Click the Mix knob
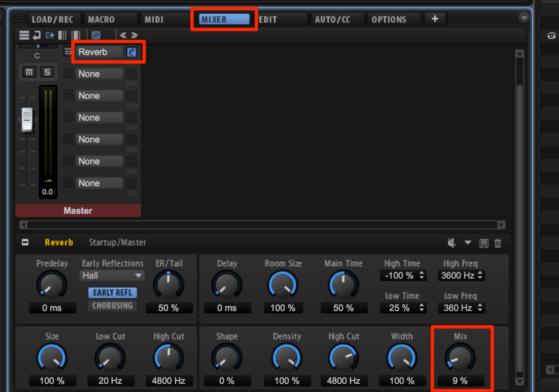 point(460,358)
